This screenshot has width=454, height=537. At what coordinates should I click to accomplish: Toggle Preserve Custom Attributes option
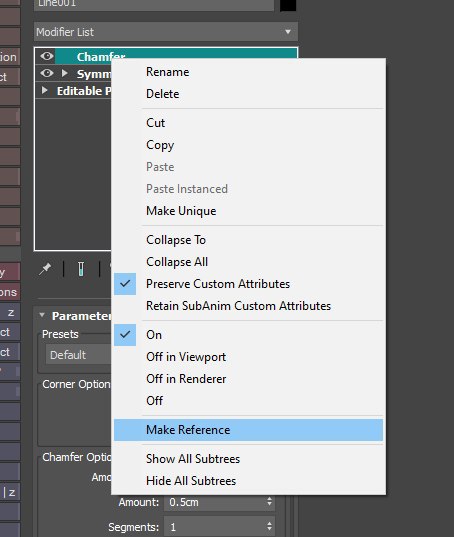248,284
